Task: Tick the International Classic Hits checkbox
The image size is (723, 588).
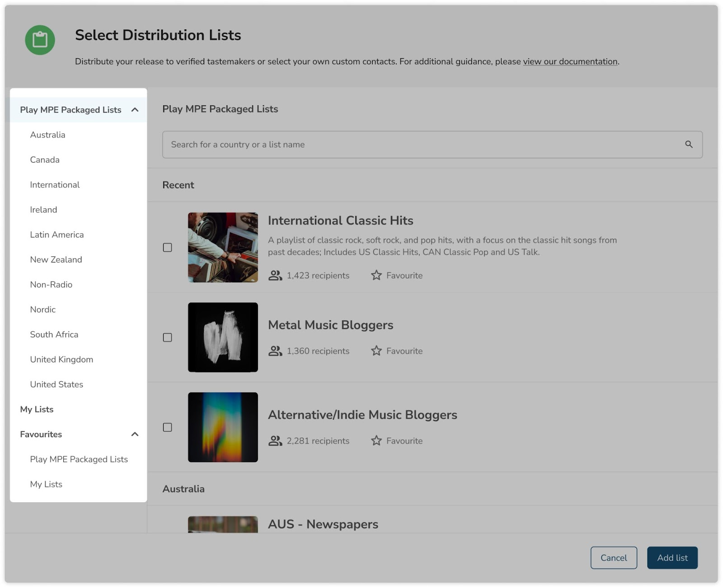Action: 167,247
